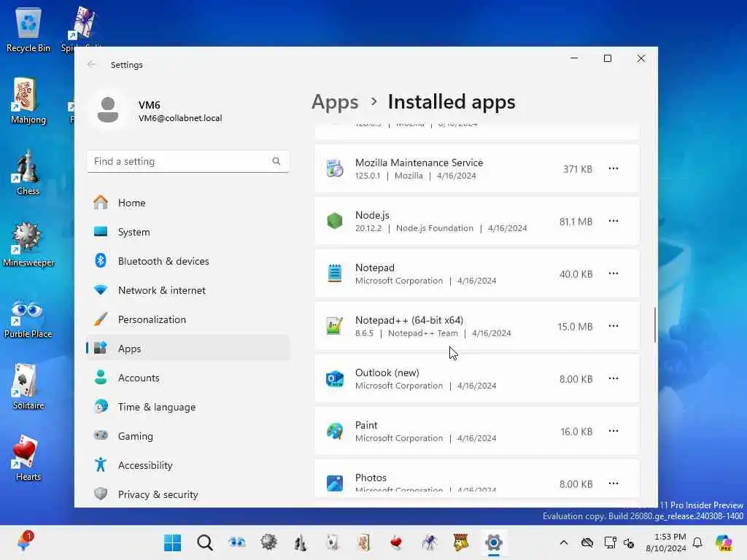Open Accounts settings
This screenshot has width=747, height=560.
pos(188,378)
